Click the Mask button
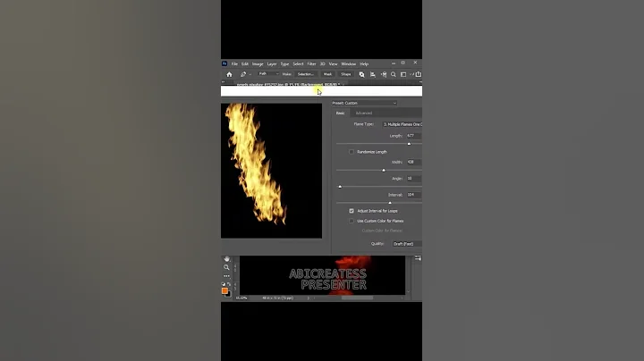This screenshot has width=644, height=361. (327, 74)
